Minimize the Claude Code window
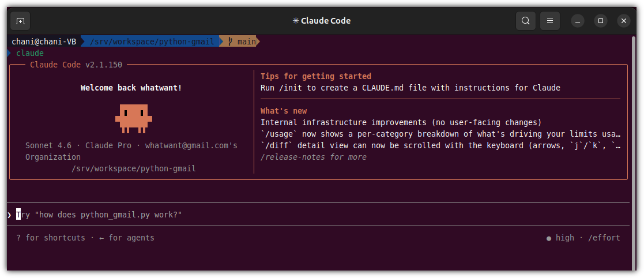This screenshot has width=644, height=278. click(x=578, y=21)
